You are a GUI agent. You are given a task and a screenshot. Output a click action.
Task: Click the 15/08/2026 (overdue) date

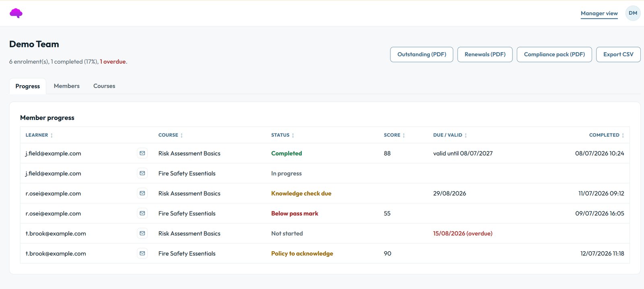[x=463, y=234]
